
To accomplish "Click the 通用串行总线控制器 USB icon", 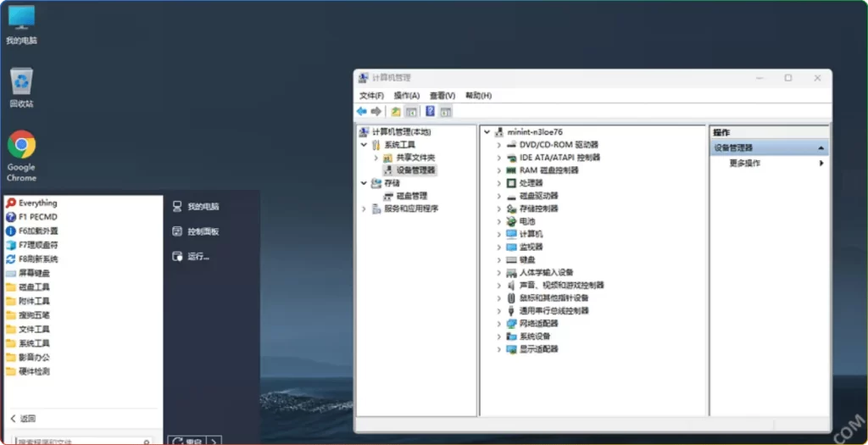I will pos(511,311).
